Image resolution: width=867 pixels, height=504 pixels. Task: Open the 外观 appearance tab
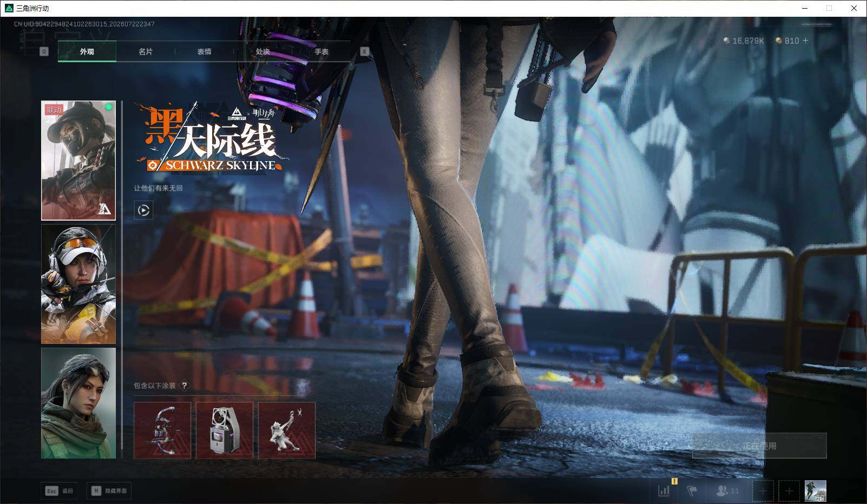[87, 51]
